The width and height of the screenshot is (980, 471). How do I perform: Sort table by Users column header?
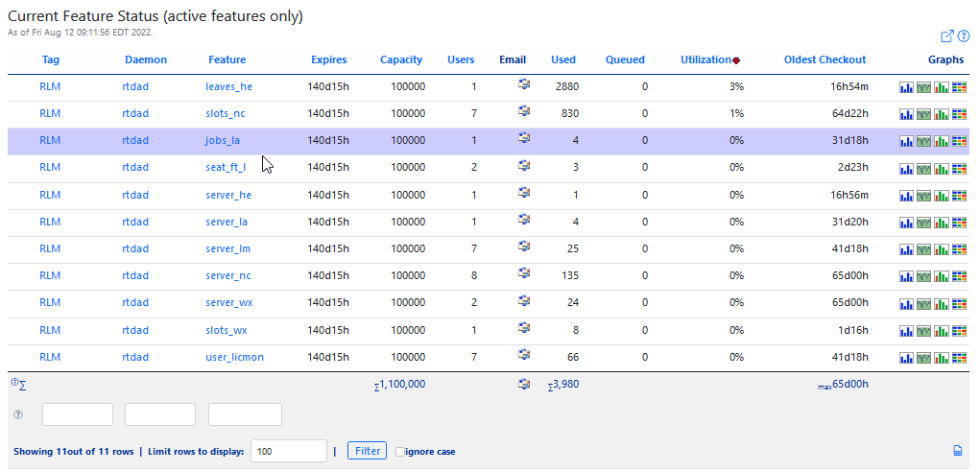click(461, 60)
